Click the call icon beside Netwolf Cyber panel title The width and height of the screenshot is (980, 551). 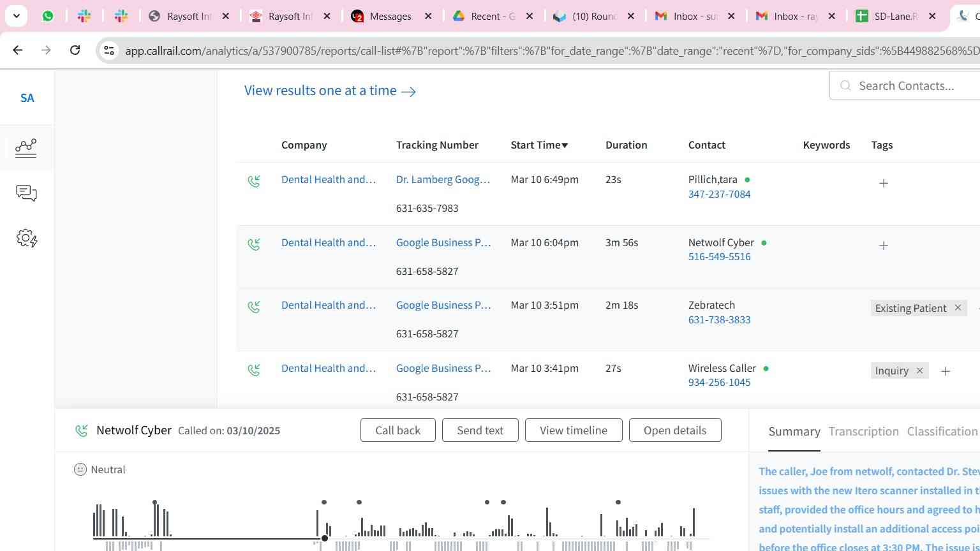(82, 431)
